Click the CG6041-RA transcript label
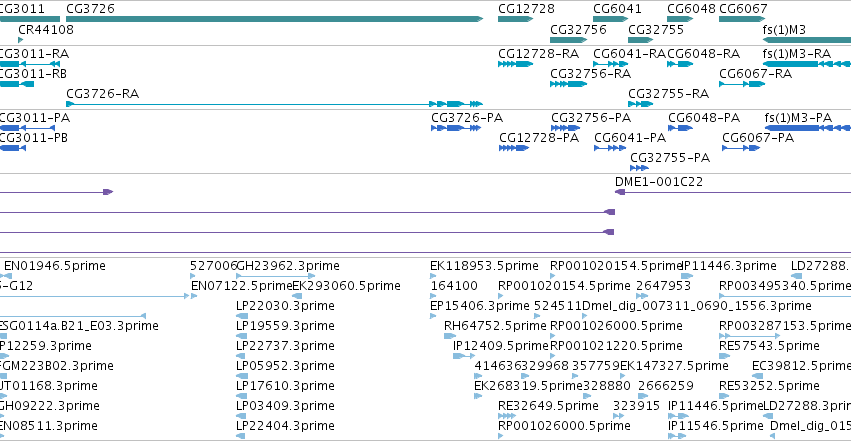This screenshot has height=441, width=851. click(629, 54)
